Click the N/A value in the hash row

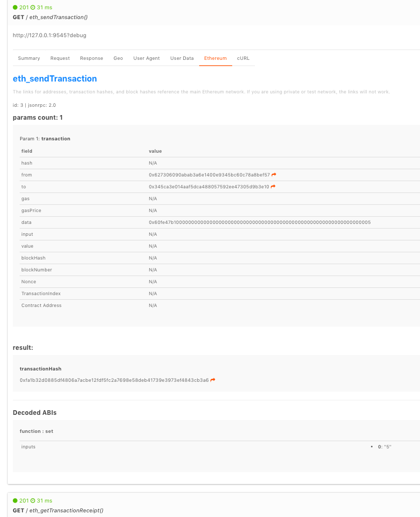153,163
